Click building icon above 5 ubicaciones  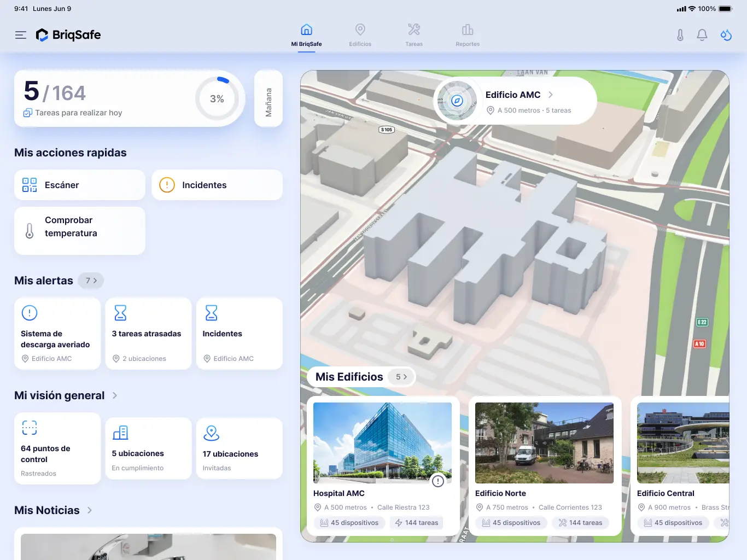pyautogui.click(x=120, y=433)
